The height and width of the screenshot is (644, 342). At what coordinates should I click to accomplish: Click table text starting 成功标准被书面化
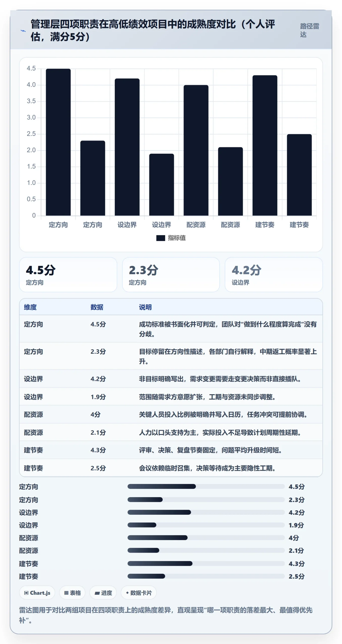pyautogui.click(x=228, y=329)
